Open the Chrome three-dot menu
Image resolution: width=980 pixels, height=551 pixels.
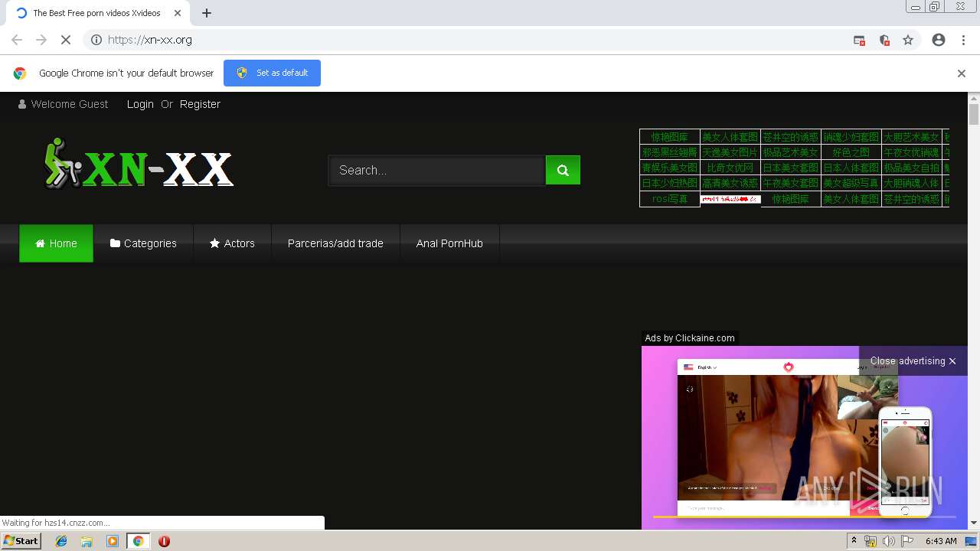click(963, 40)
